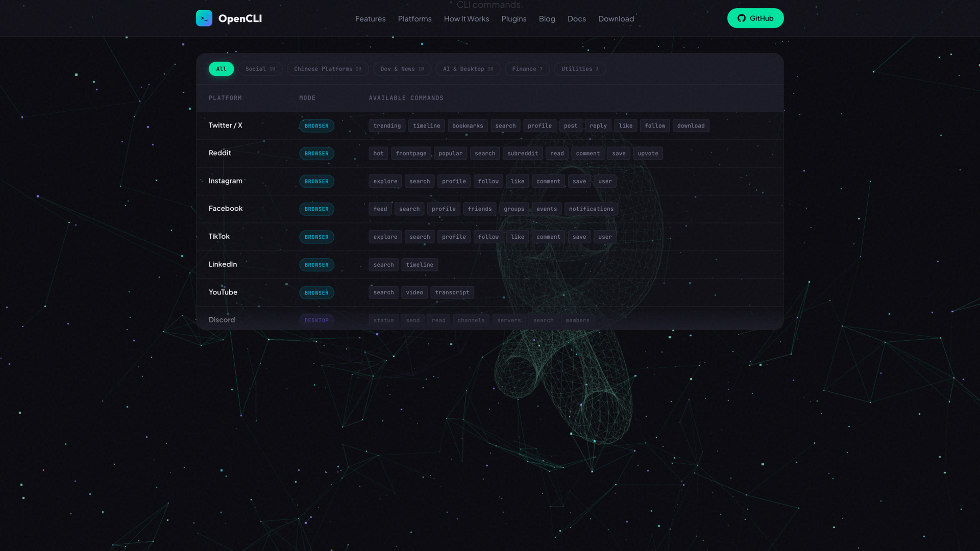Switch to the Dev & News filter
The height and width of the screenshot is (551, 980).
point(402,69)
